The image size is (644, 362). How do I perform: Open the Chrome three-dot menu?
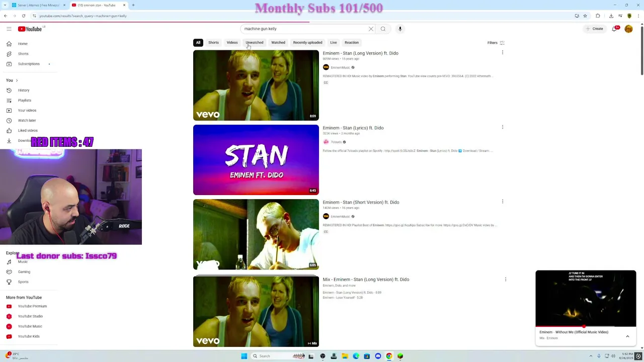[638, 16]
